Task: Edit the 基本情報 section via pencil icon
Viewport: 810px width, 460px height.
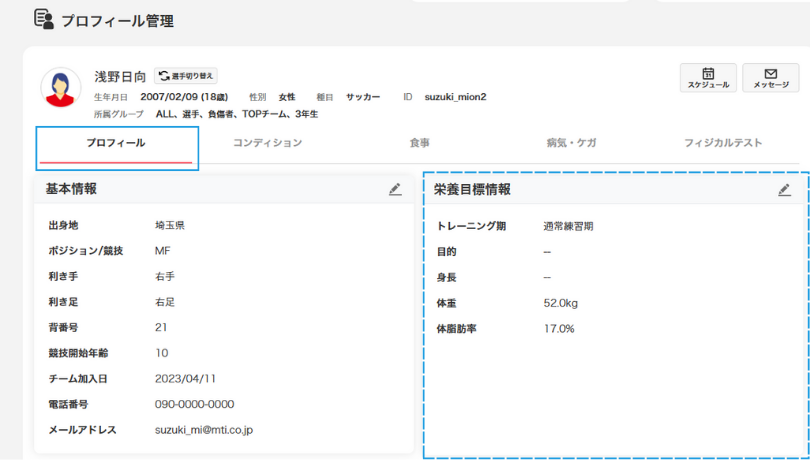Action: tap(395, 189)
